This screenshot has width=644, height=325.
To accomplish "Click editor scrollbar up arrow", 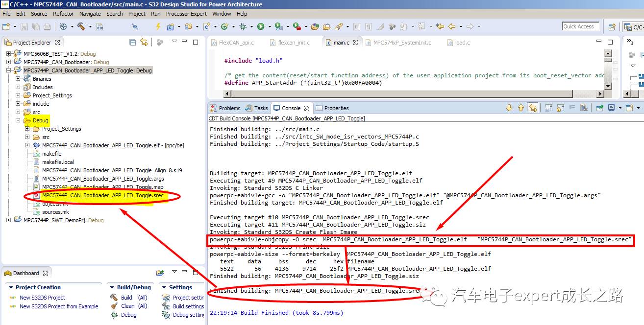I will 608,53.
